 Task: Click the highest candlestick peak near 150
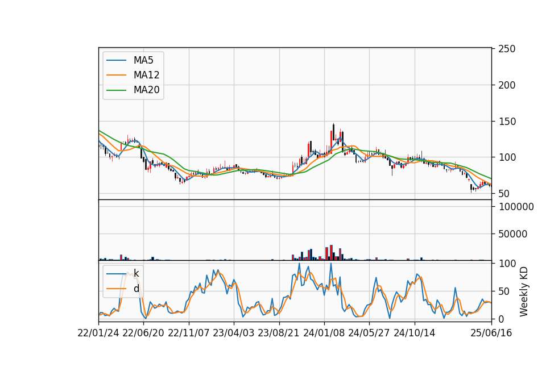334,131
